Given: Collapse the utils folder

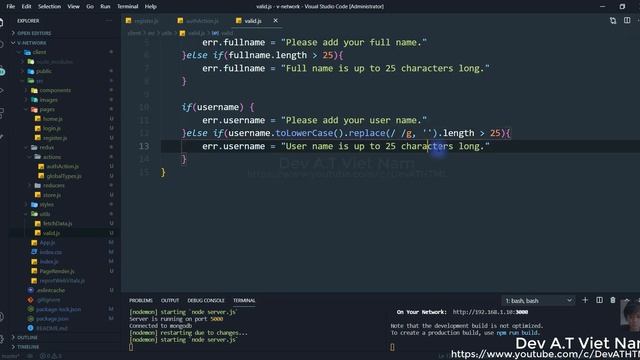Looking at the screenshot, I should (x=45, y=214).
